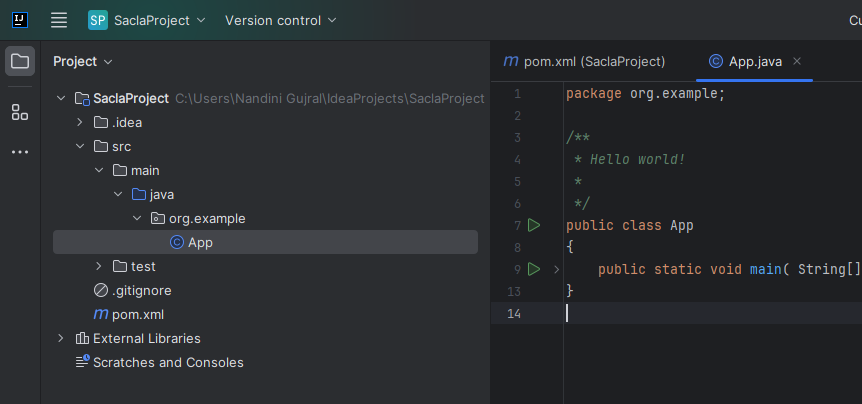
Task: Expand the test folder
Action: (99, 266)
